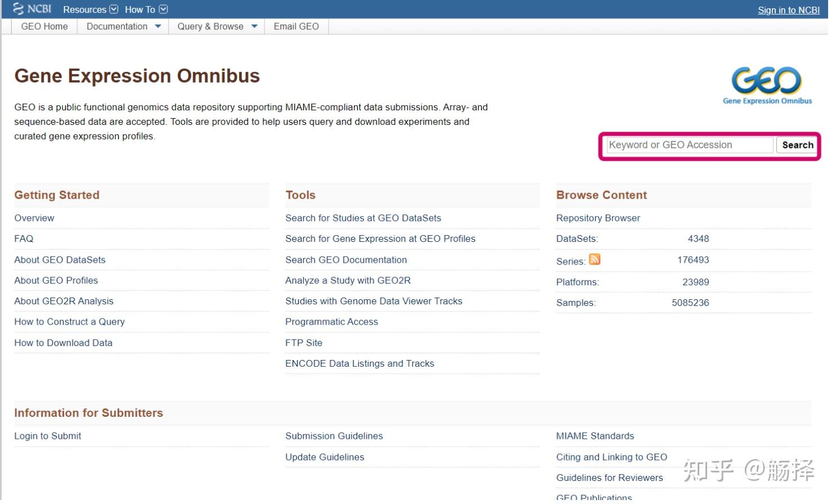Open the Query & Browse menu
This screenshot has height=504, width=836.
coord(217,26)
